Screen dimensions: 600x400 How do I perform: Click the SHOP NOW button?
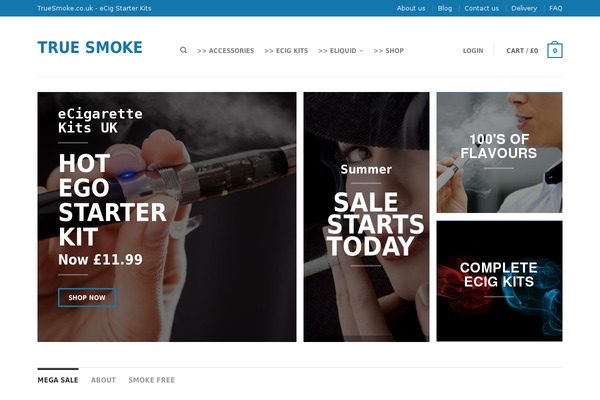tap(87, 297)
